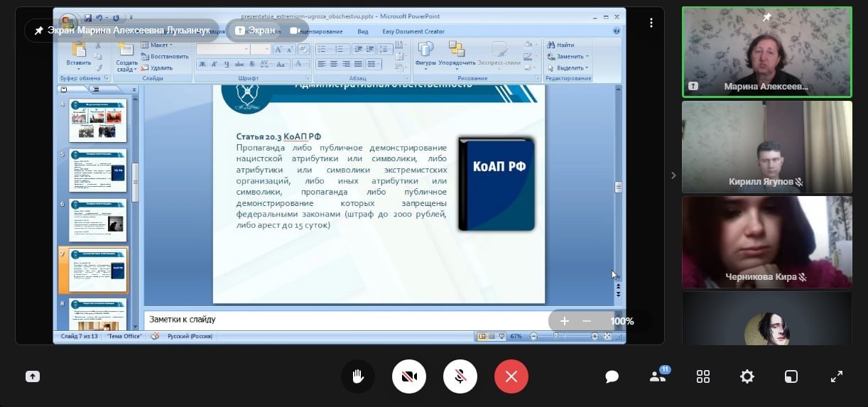Open the font size combo box
The height and width of the screenshot is (407, 868).
point(261,50)
